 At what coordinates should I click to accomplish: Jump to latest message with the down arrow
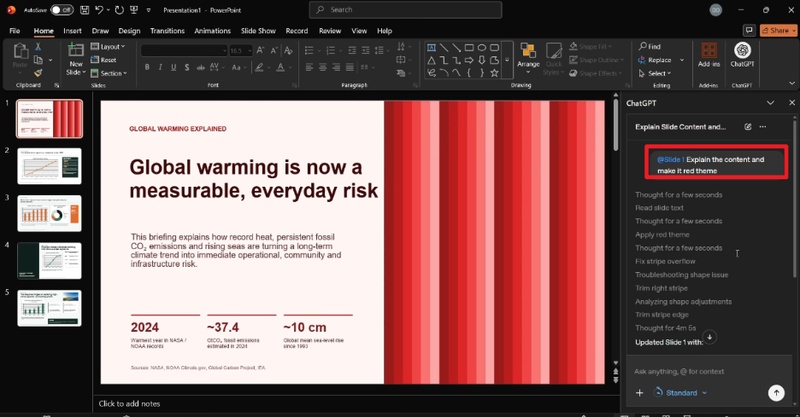tap(709, 337)
